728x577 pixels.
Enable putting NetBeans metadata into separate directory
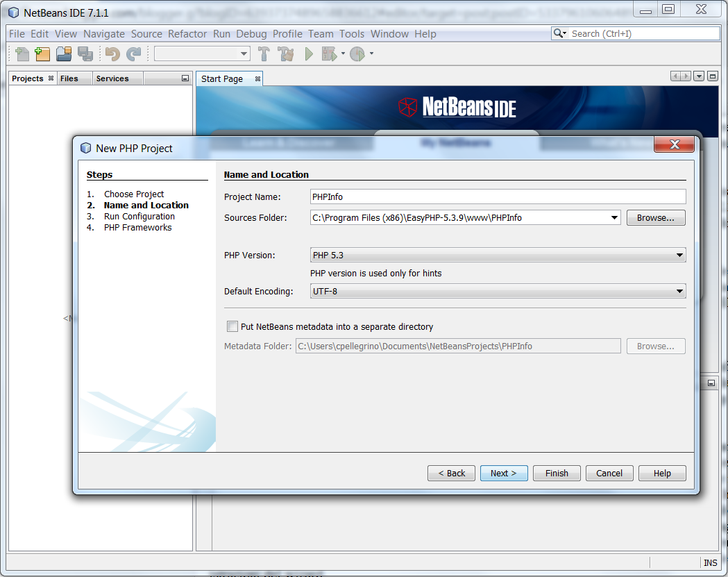(x=232, y=326)
